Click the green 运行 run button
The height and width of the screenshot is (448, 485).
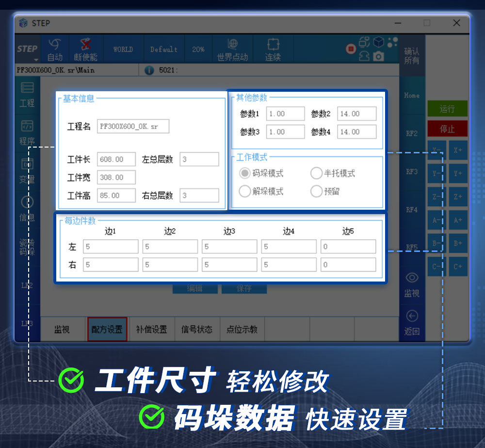click(447, 109)
